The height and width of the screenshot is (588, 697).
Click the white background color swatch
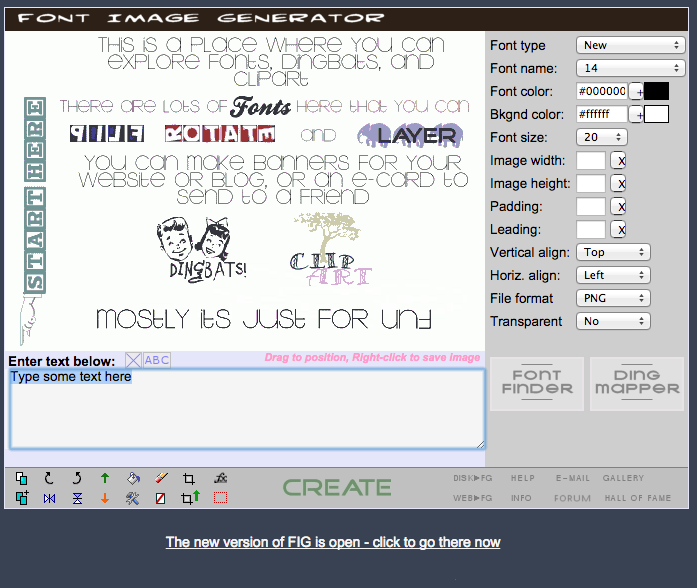[656, 114]
